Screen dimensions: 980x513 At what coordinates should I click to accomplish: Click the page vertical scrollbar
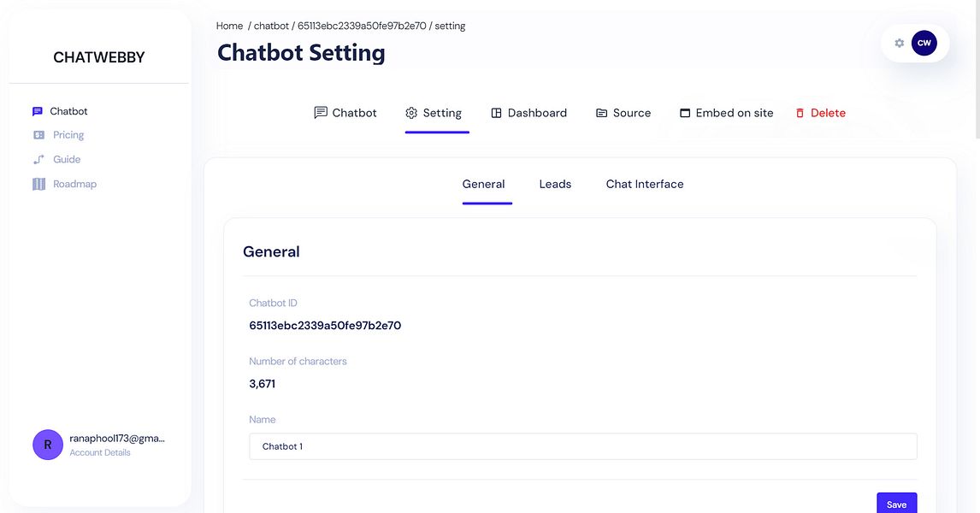click(977, 68)
